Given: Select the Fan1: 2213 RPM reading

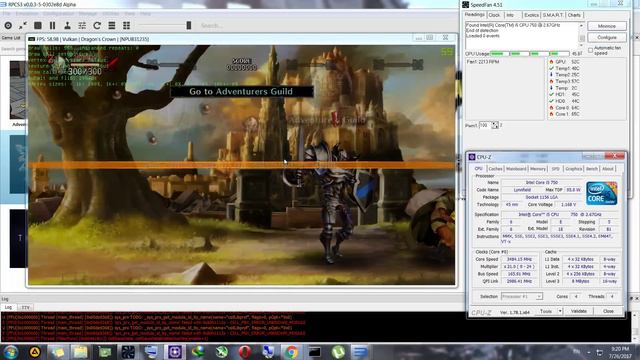Looking at the screenshot, I should (483, 62).
